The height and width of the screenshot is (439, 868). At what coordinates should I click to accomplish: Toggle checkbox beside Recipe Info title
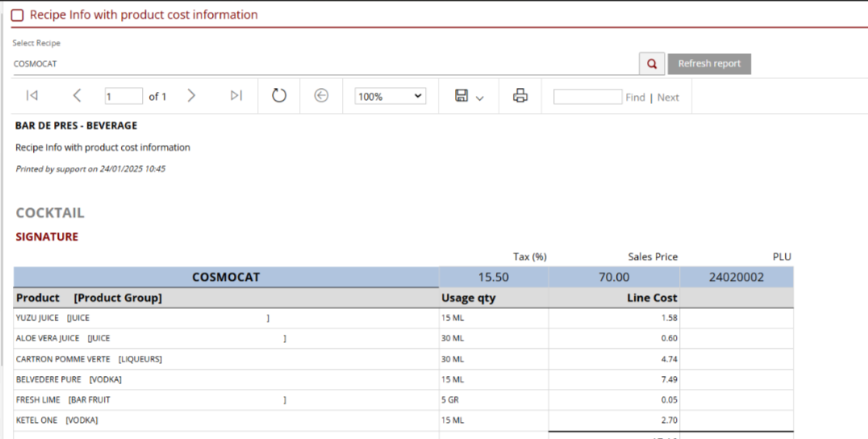pos(17,15)
